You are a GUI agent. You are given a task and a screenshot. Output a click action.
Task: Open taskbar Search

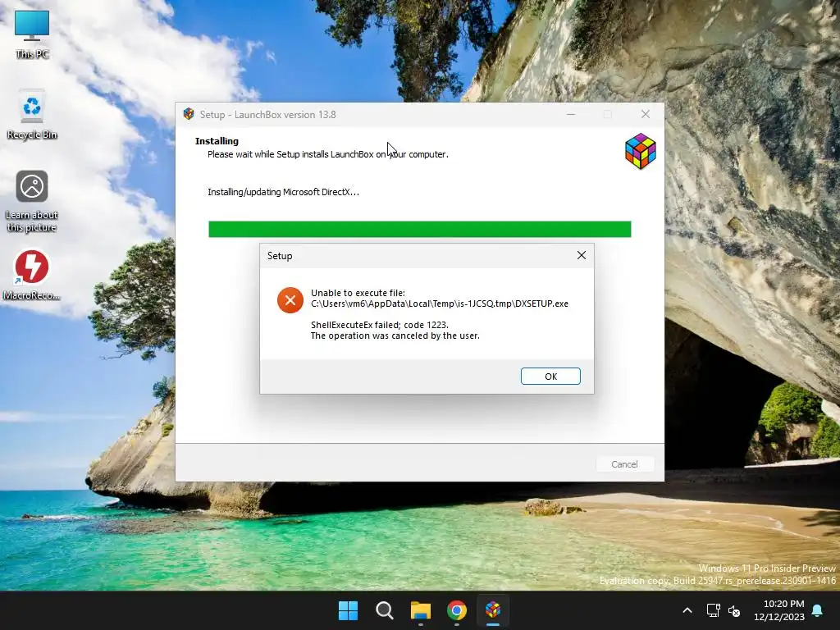[x=384, y=609]
